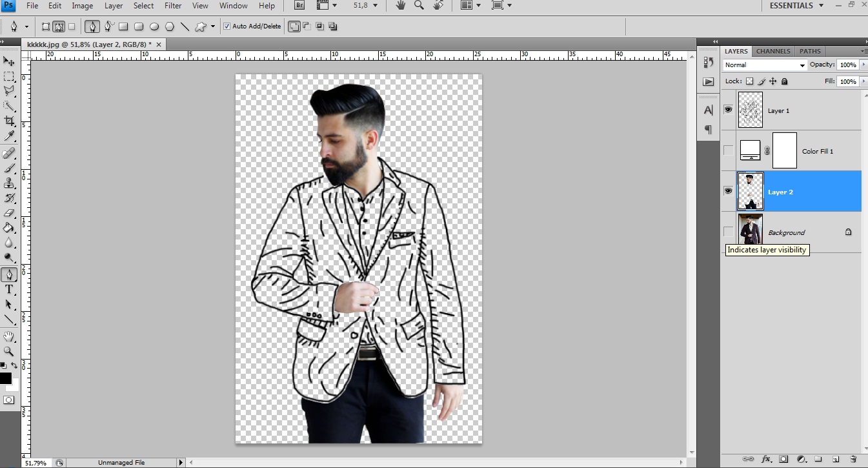Add a layer style (fx)
The image size is (868, 468).
coord(766,459)
